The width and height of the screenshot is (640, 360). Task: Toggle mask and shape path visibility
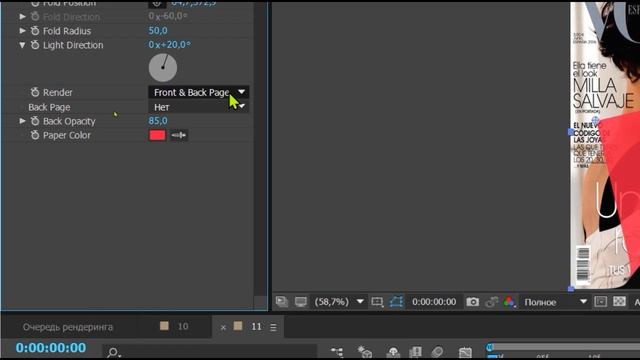pos(396,302)
